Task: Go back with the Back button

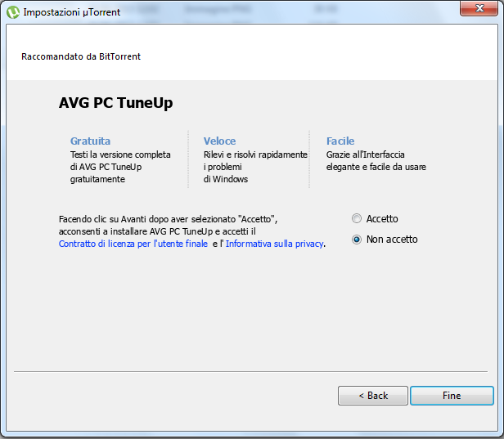Action: click(x=373, y=396)
